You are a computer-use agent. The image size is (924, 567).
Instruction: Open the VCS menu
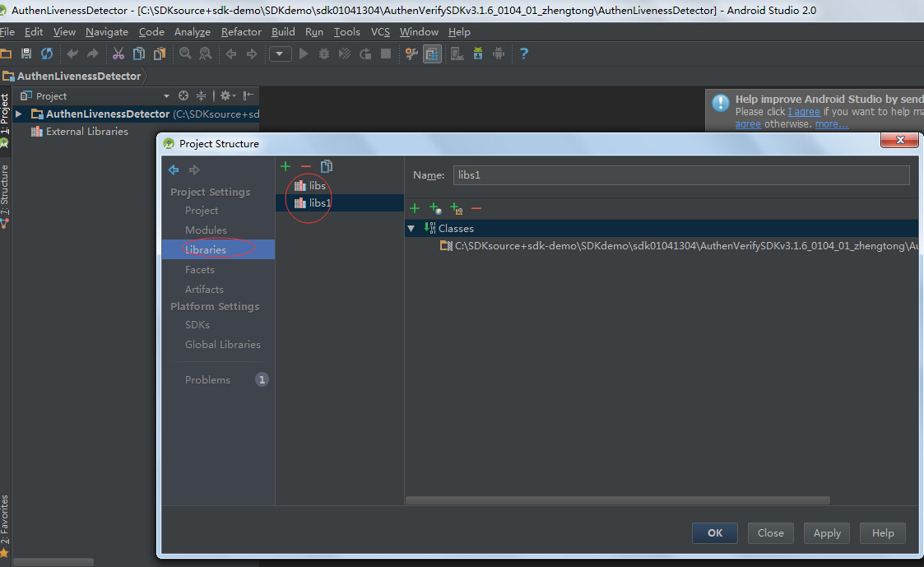point(380,32)
